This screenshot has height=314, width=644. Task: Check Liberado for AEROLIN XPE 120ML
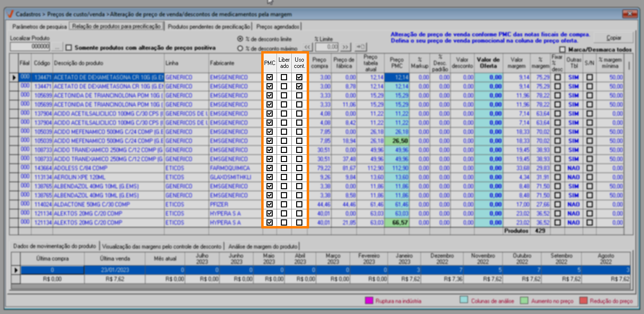(284, 177)
